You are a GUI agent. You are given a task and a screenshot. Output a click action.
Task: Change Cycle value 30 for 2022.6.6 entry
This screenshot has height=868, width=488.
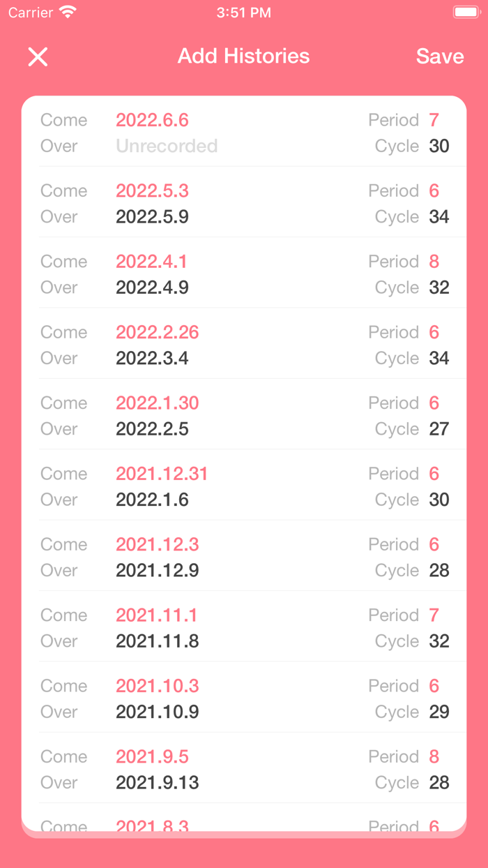click(x=439, y=146)
